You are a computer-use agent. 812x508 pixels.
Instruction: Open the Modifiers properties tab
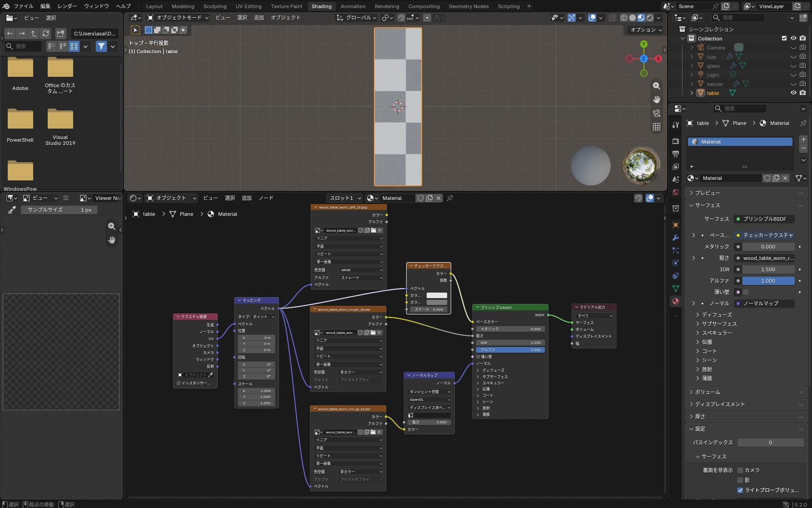(676, 237)
